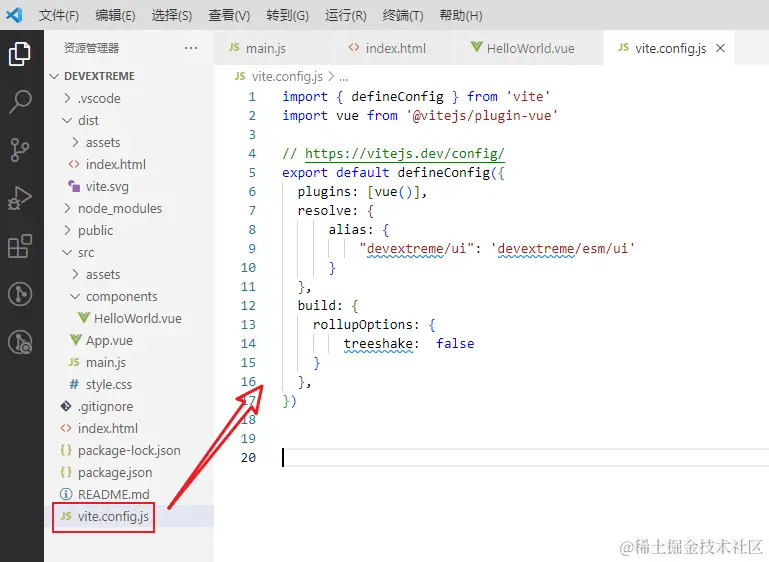Open the Explorer view in activity bar
Screen dimensions: 769x562
tap(20, 53)
